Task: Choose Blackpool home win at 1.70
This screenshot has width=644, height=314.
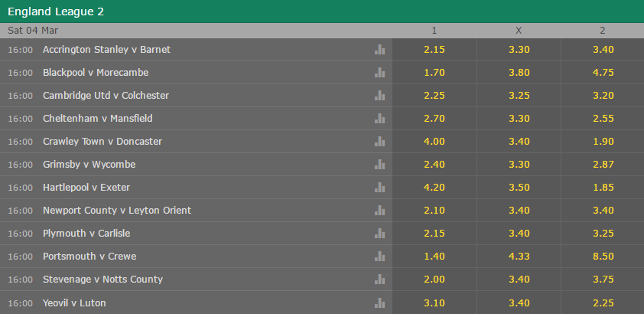Action: click(434, 73)
